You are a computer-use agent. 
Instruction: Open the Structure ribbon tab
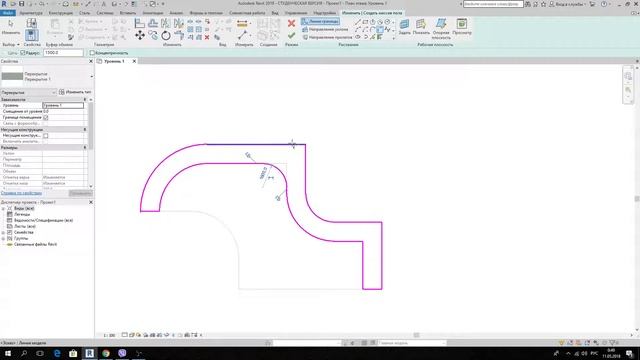tap(61, 13)
